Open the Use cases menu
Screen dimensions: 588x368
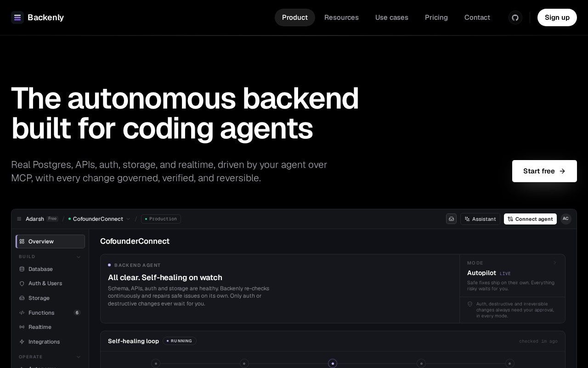pos(392,17)
